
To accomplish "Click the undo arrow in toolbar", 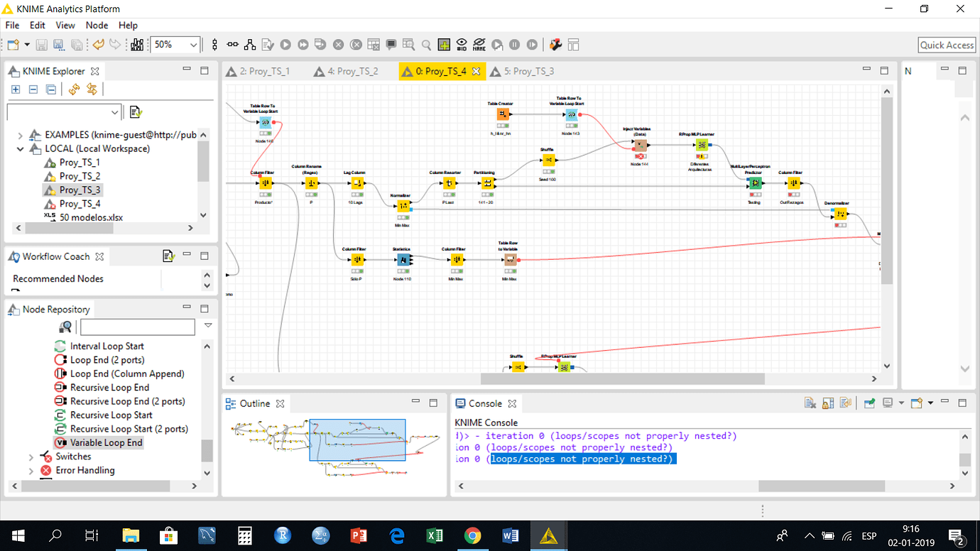I will (x=98, y=45).
